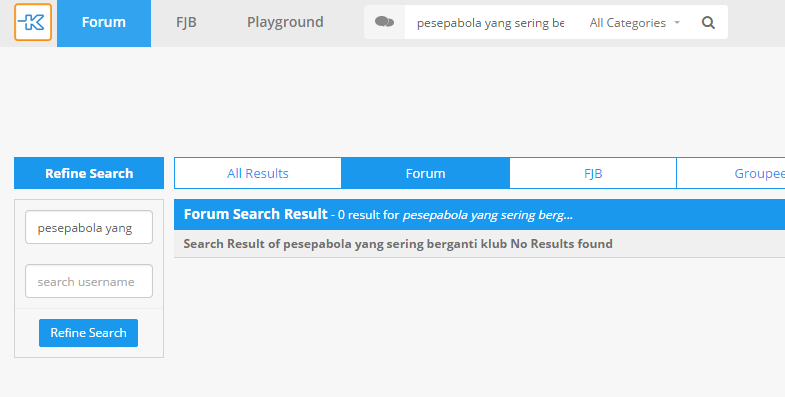Screen dimensions: 785x397
Task: Switch to the All Results tab
Action: 258,173
